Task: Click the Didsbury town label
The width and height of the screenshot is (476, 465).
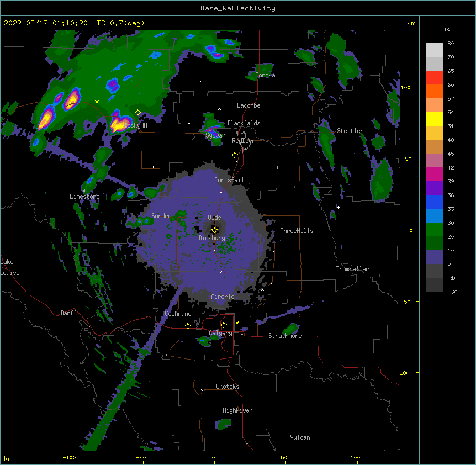Action: (212, 238)
